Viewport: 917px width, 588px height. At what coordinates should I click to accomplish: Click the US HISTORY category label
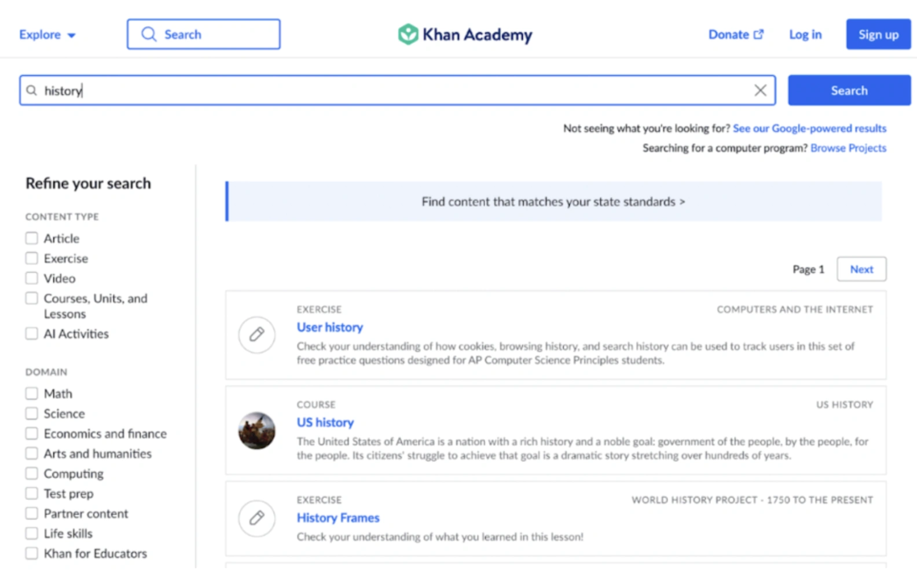845,405
